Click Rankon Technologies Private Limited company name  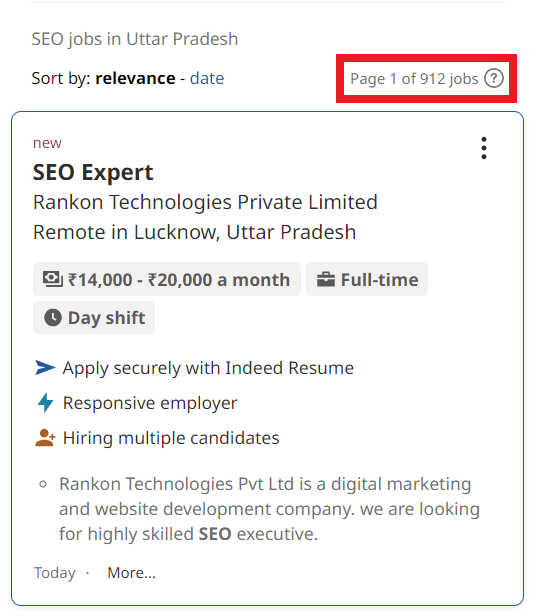pos(205,202)
